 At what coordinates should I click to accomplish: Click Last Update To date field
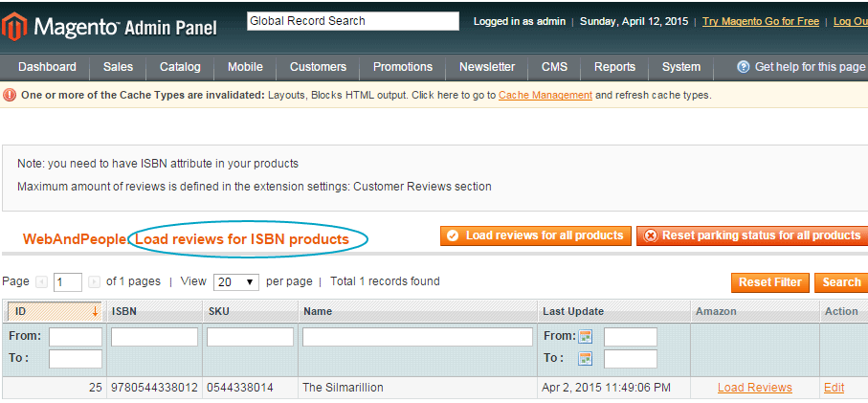tap(631, 359)
